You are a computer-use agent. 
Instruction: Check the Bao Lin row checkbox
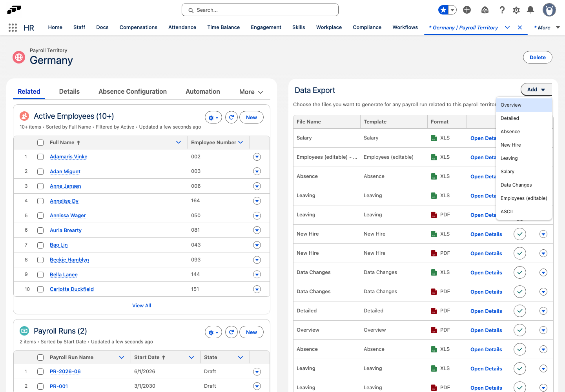pyautogui.click(x=40, y=245)
